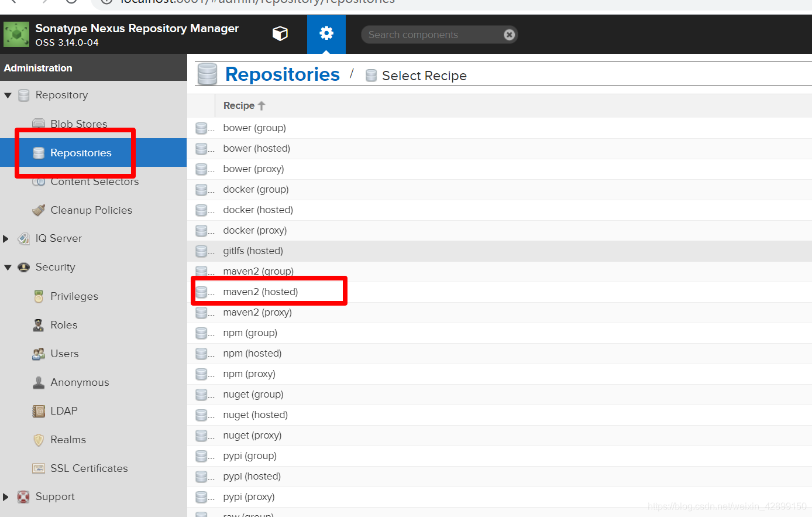Click the Repositories breadcrumb link

tap(282, 74)
